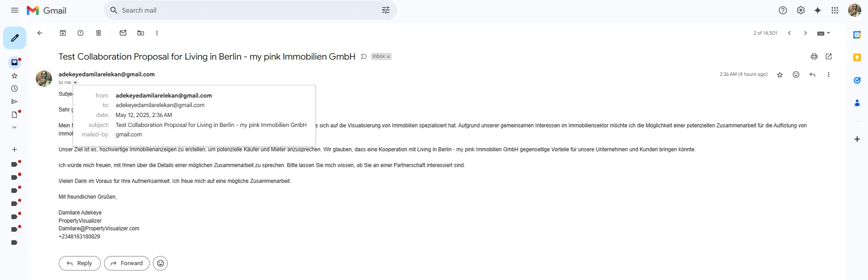This screenshot has height=280, width=868.
Task: Toggle the importance marker beside subject
Action: 364,56
